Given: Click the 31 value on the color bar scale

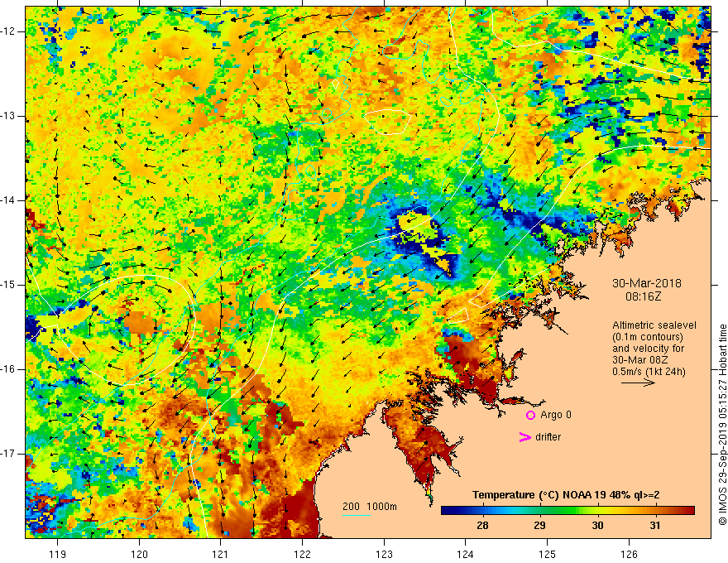Looking at the screenshot, I should point(654,526).
